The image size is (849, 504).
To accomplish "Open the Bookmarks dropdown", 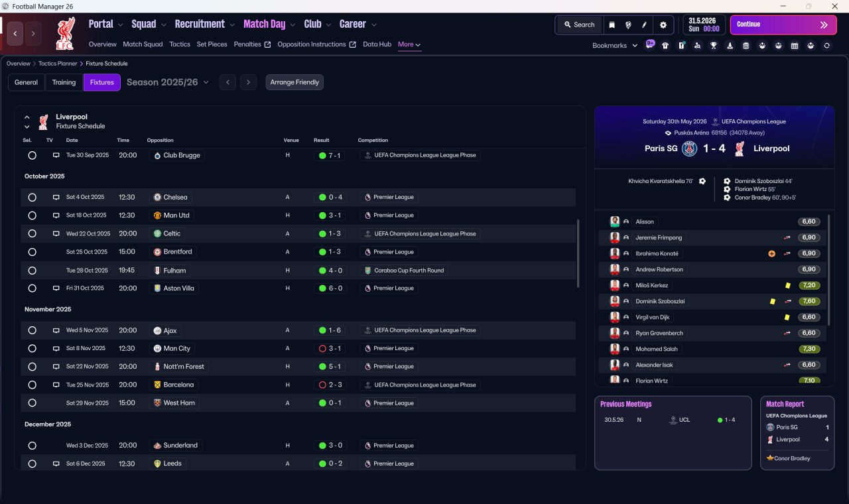I will pos(615,46).
